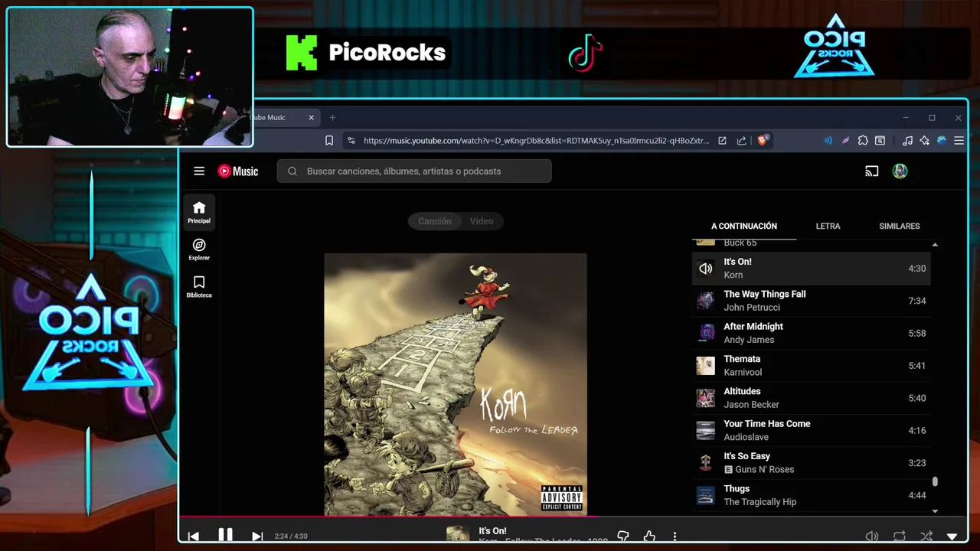980x551 pixels.
Task: Click the blue sound-wave extension icon
Action: click(x=828, y=141)
